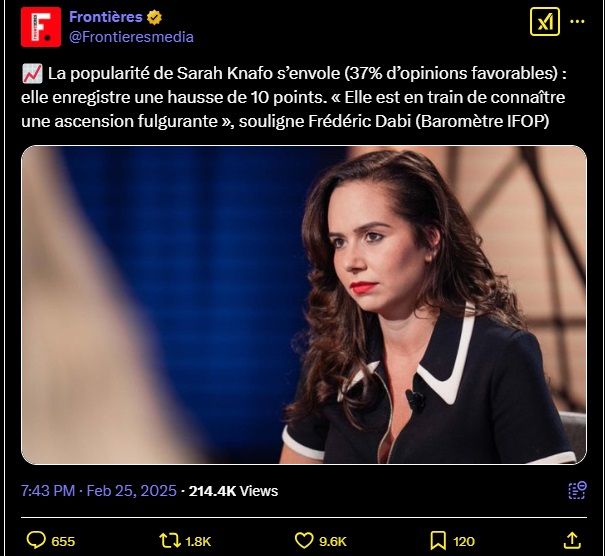Click the rising chart emoji
The height and width of the screenshot is (556, 605).
tap(32, 74)
